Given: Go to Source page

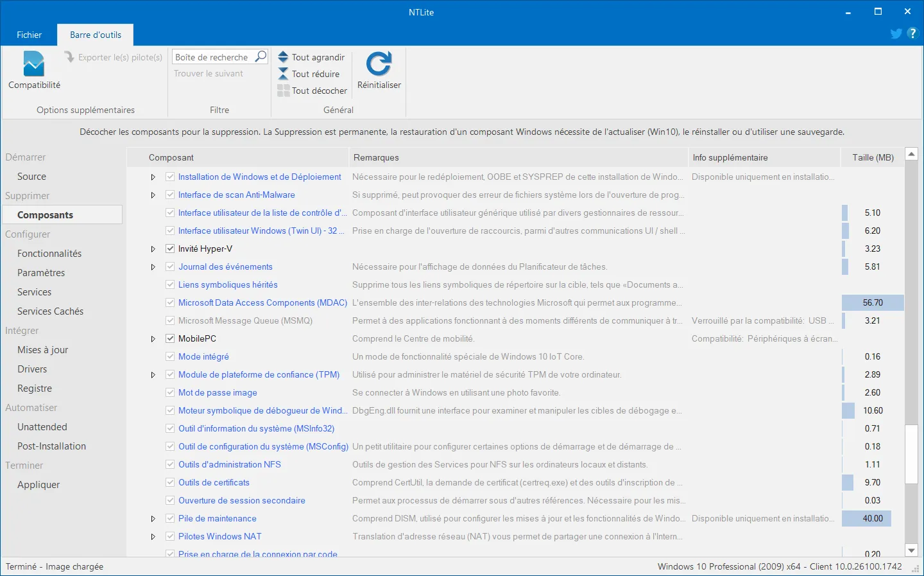Looking at the screenshot, I should (x=31, y=177).
